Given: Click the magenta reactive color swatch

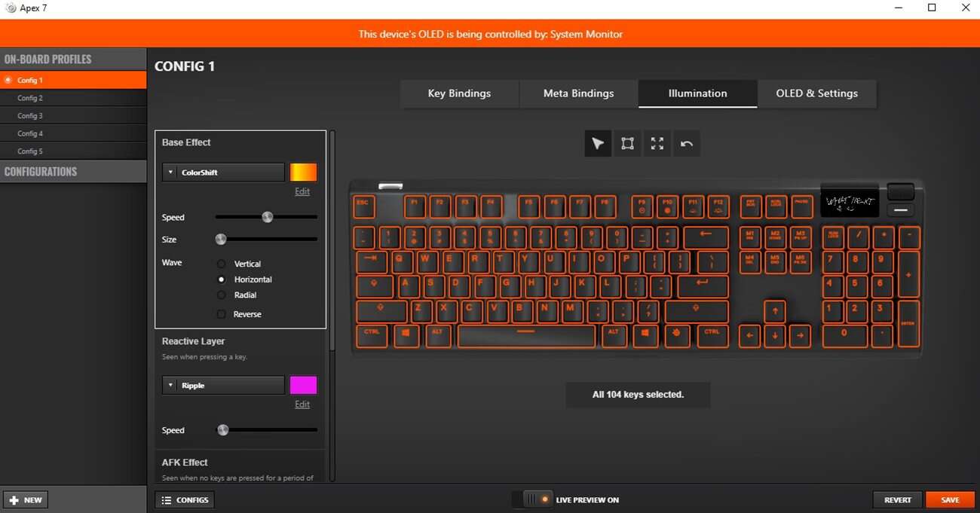Looking at the screenshot, I should tap(304, 385).
